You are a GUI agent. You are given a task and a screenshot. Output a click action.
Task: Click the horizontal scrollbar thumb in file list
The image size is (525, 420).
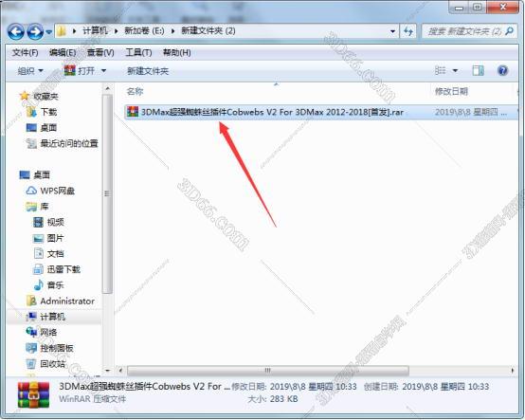(x=268, y=371)
